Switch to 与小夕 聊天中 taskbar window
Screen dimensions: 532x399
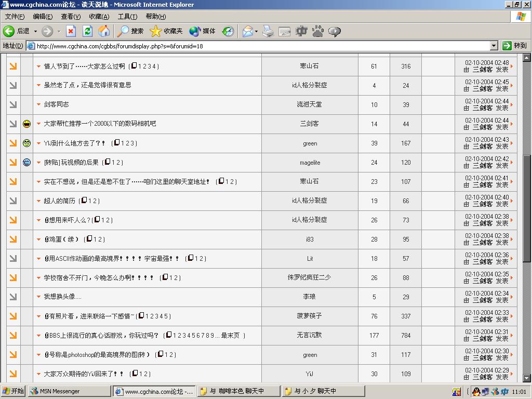[x=323, y=391]
